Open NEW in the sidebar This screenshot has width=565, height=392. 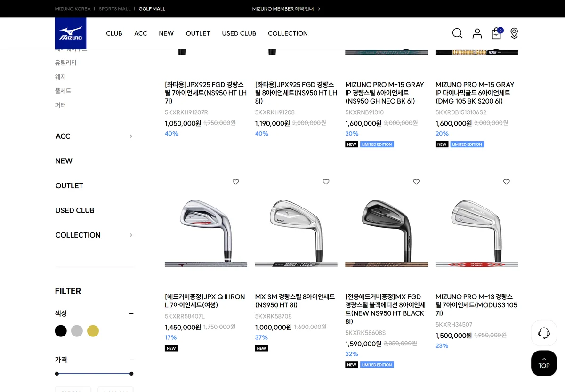click(64, 161)
